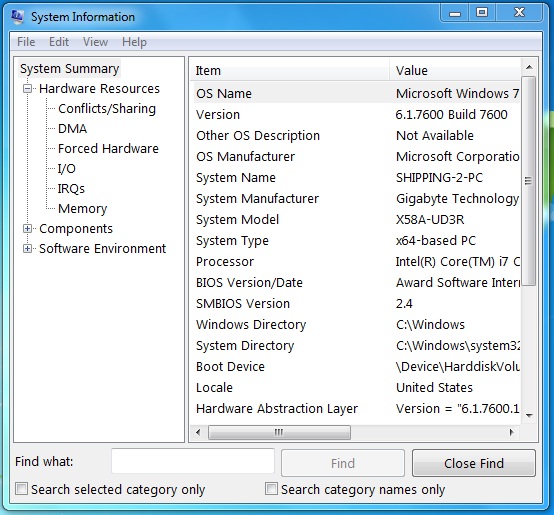This screenshot has height=515, width=554.
Task: Sort by the Item column header
Action: pos(290,70)
